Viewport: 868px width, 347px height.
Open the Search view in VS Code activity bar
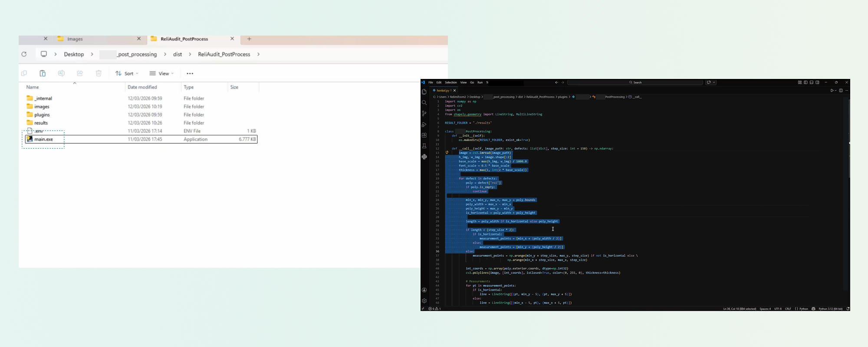(x=424, y=103)
